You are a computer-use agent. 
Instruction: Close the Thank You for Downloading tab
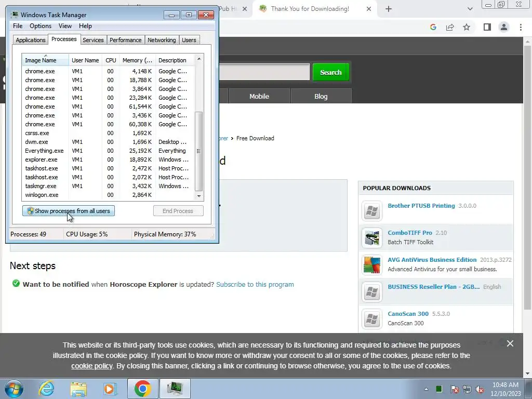pyautogui.click(x=369, y=9)
